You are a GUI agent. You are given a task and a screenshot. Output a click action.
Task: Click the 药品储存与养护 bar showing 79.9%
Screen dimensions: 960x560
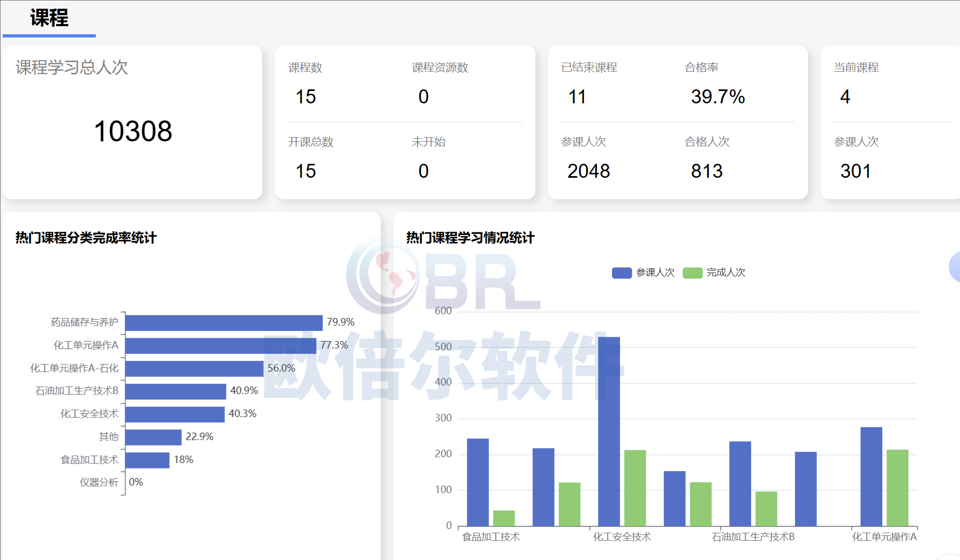pos(224,323)
